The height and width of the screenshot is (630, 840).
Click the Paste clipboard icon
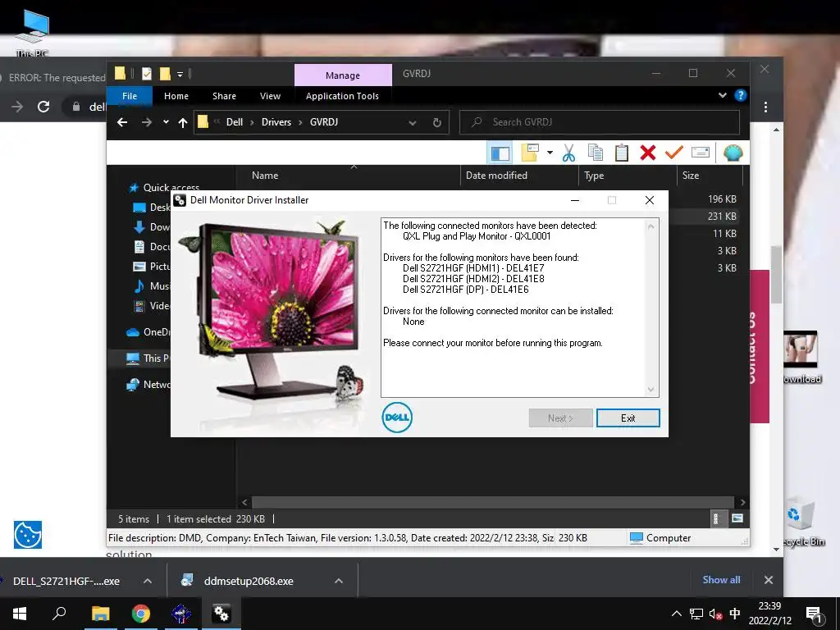(622, 153)
